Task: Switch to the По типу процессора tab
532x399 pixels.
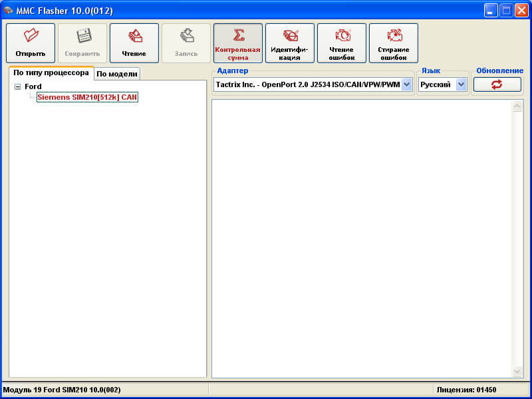Action: (51, 73)
